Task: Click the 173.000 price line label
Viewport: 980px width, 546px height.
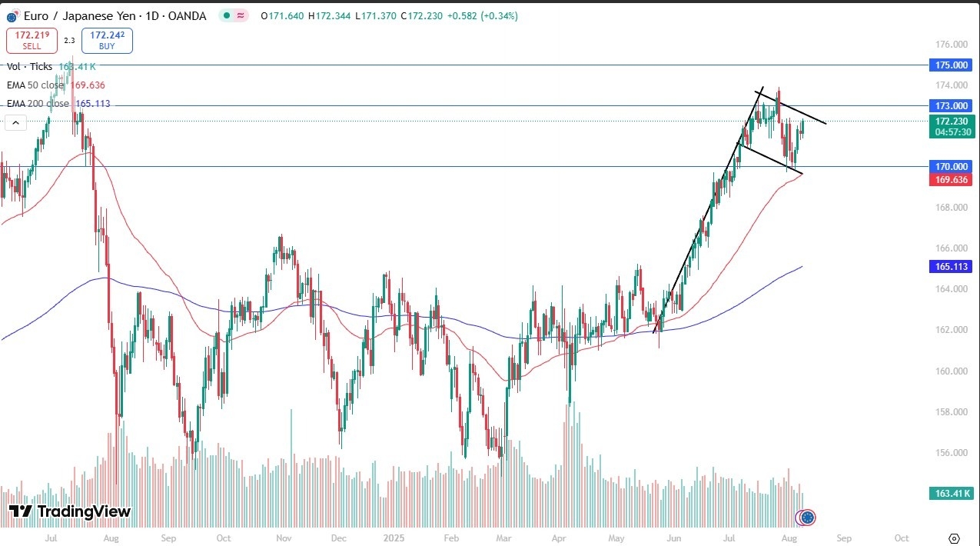Action: click(x=952, y=105)
